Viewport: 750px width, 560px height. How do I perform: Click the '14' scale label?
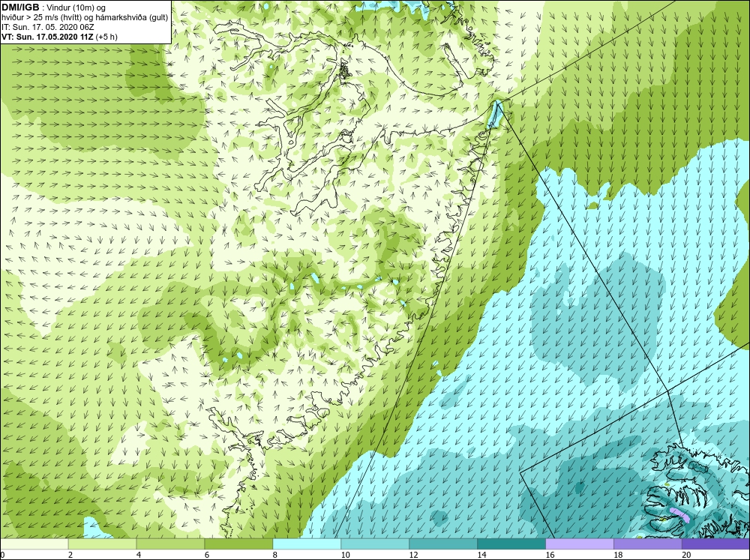pyautogui.click(x=481, y=555)
